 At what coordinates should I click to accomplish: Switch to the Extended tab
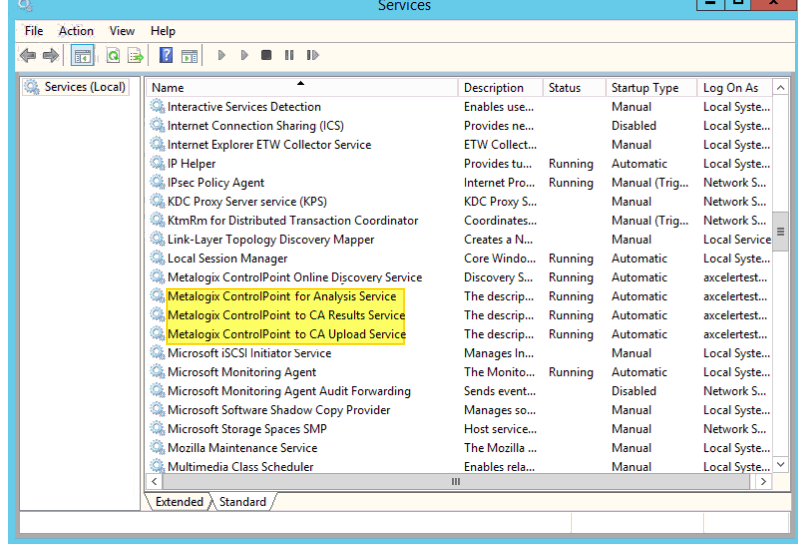click(x=179, y=502)
